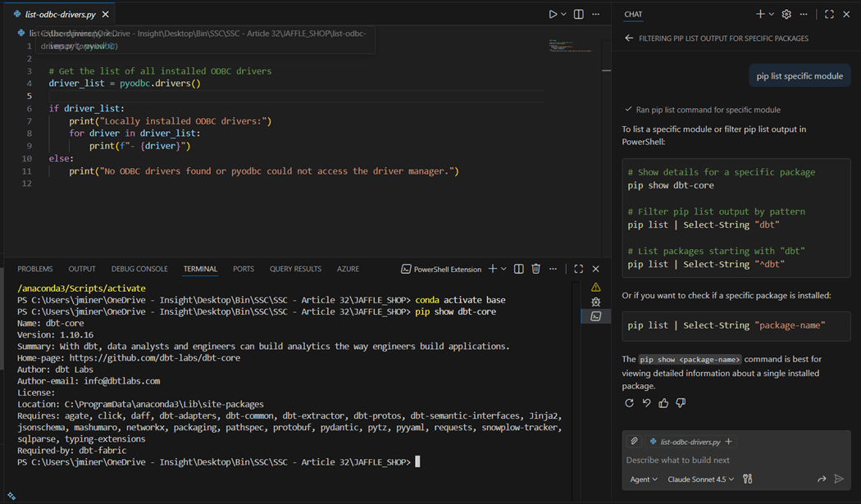Send the chat message
The height and width of the screenshot is (504, 861).
coord(839,479)
